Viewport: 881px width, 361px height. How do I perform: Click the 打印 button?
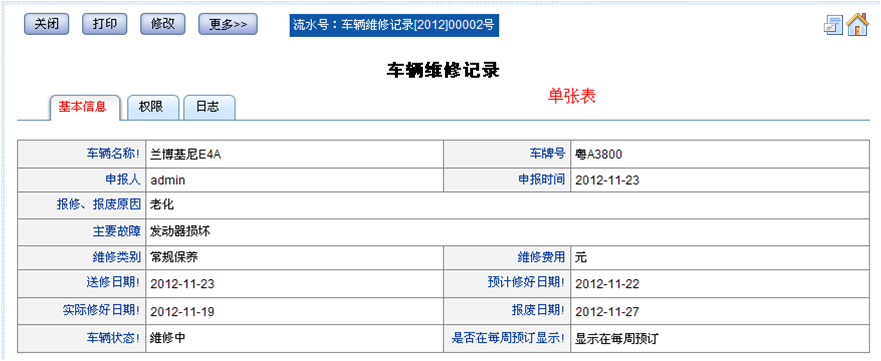[x=105, y=24]
